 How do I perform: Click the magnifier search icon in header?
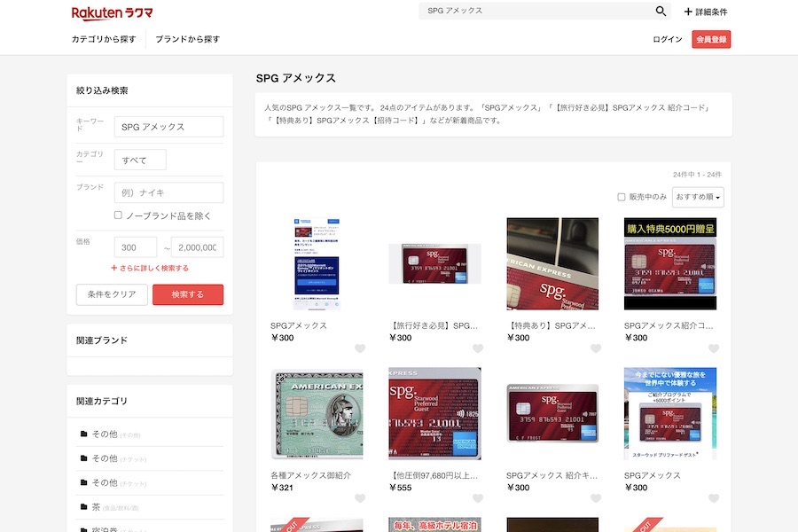[x=661, y=11]
